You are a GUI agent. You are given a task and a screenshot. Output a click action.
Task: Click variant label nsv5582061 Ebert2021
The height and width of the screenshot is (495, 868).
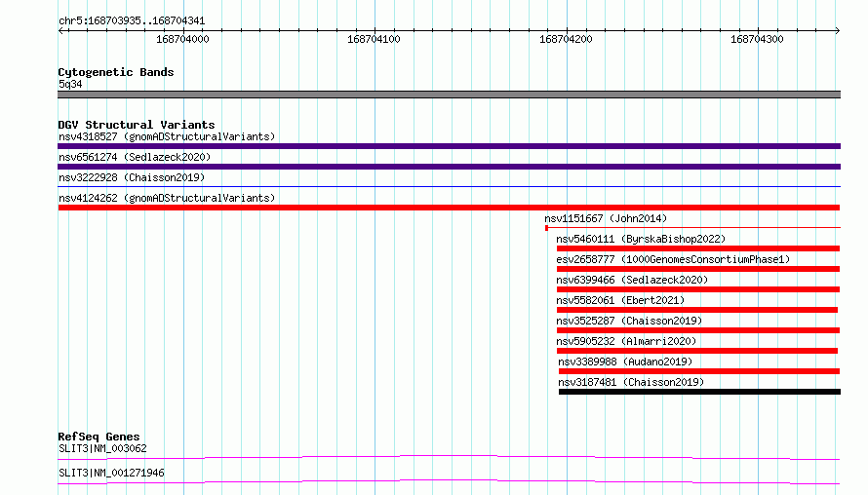point(620,300)
